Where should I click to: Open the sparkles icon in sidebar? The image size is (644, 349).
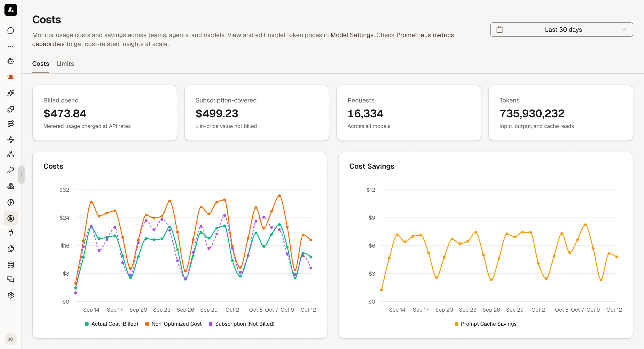click(x=11, y=93)
